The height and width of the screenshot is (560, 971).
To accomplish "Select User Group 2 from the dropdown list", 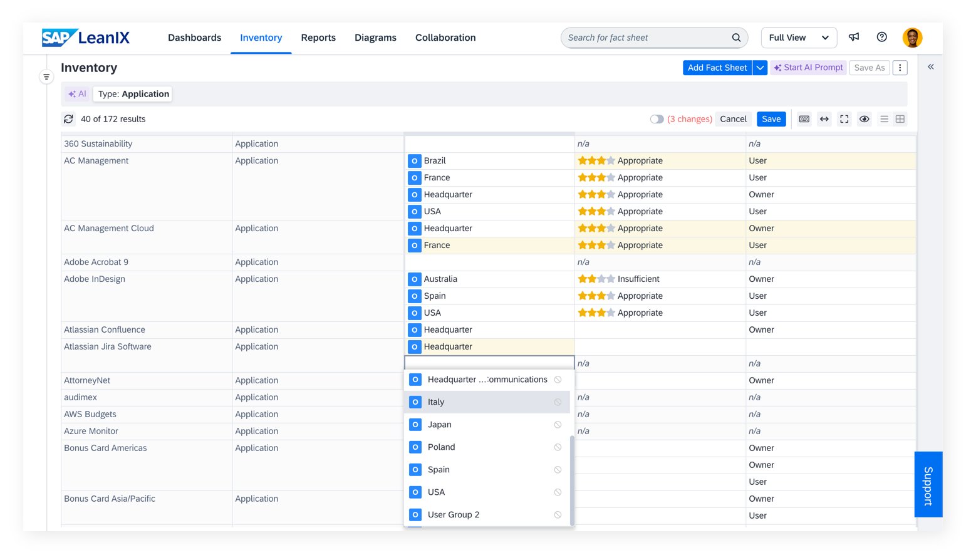I will pyautogui.click(x=487, y=515).
